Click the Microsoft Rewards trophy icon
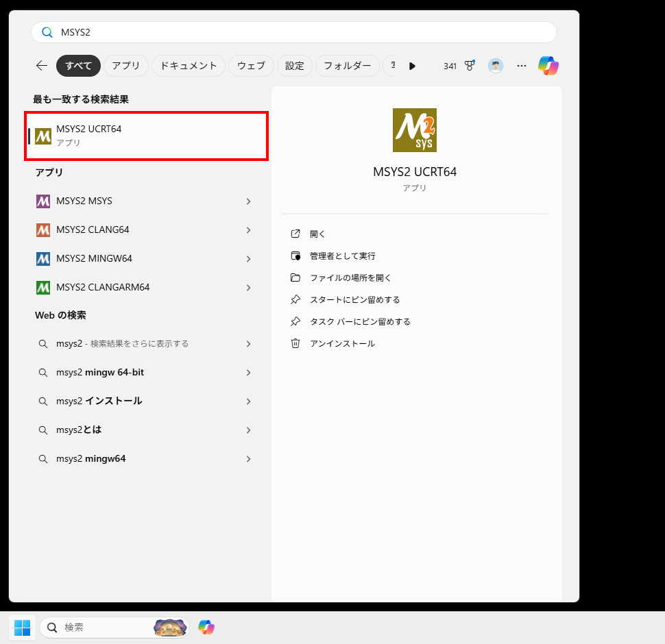This screenshot has width=665, height=644. [x=469, y=65]
